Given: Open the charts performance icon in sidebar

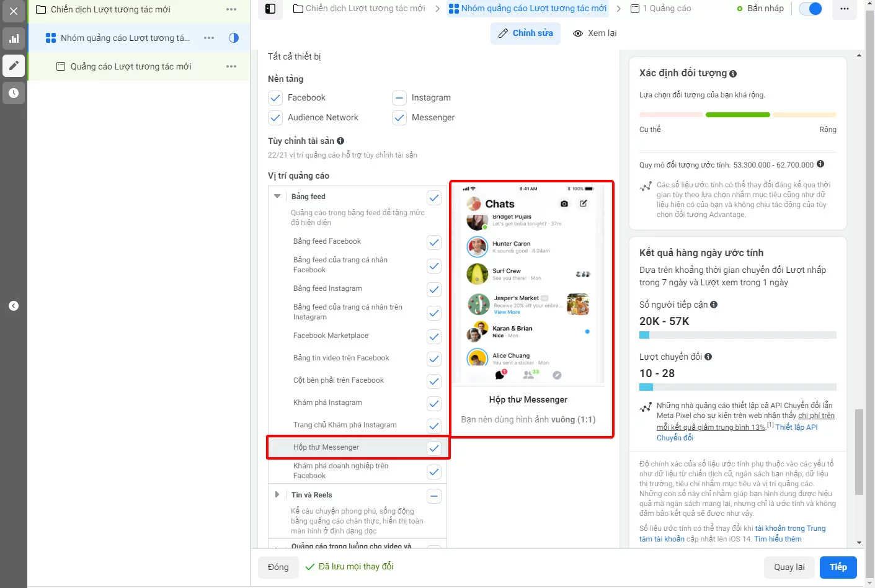Looking at the screenshot, I should coord(14,38).
